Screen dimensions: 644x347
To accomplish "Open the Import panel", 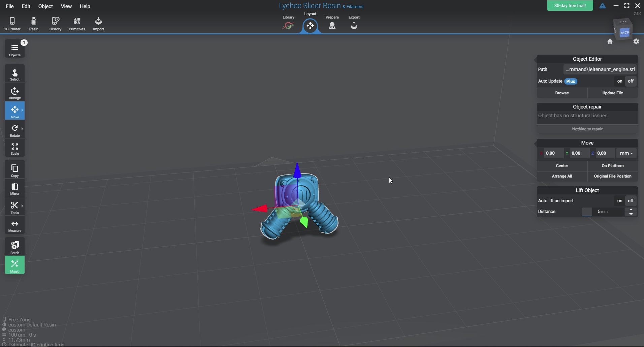I will point(98,24).
